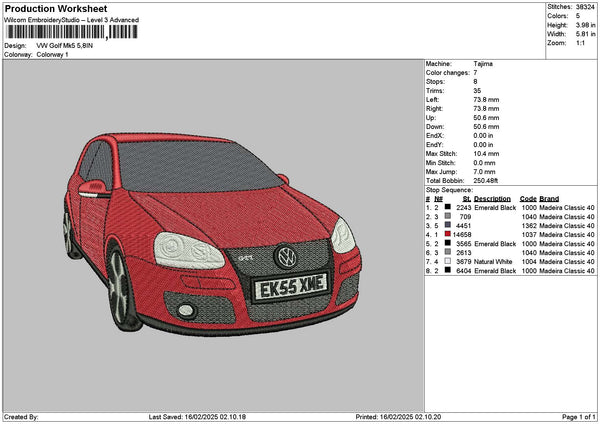The image size is (600, 424).
Task: Click thread code '1037' in stop row 4
Action: [x=529, y=235]
